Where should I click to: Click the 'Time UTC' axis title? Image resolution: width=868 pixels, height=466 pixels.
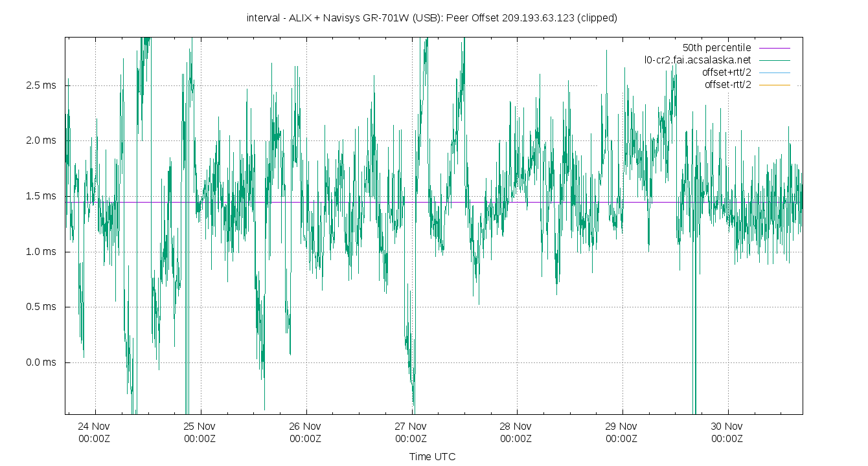tap(432, 457)
